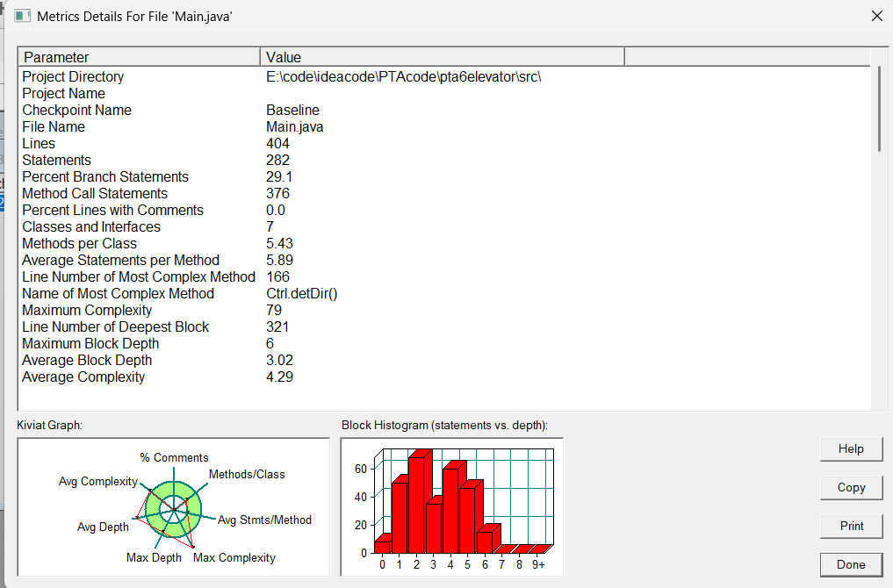893x588 pixels.
Task: Click the value 3.02
Action: pos(279,361)
